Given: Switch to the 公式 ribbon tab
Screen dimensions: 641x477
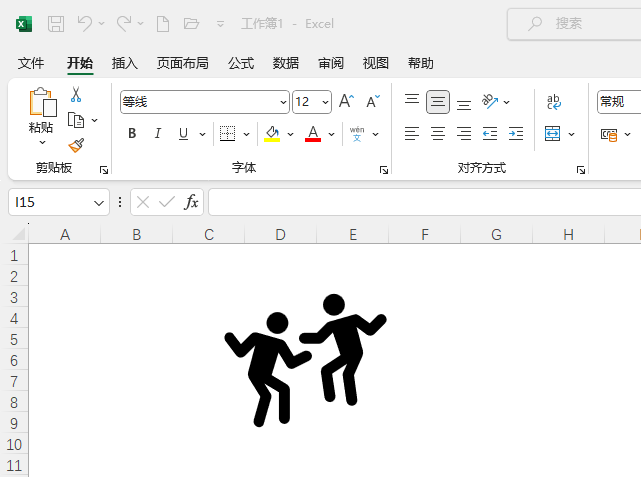Looking at the screenshot, I should coord(241,63).
